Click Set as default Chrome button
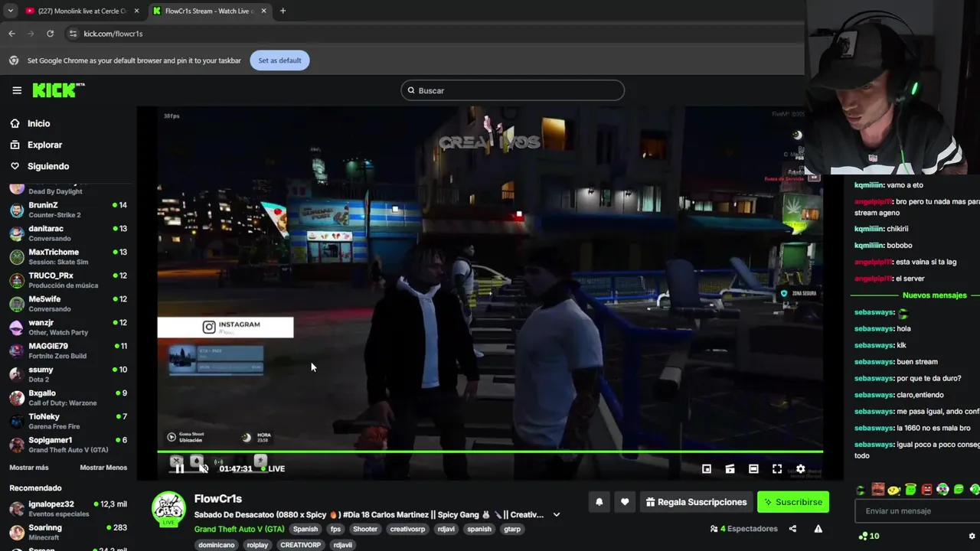Screen dimensions: 980x551 pos(279,60)
